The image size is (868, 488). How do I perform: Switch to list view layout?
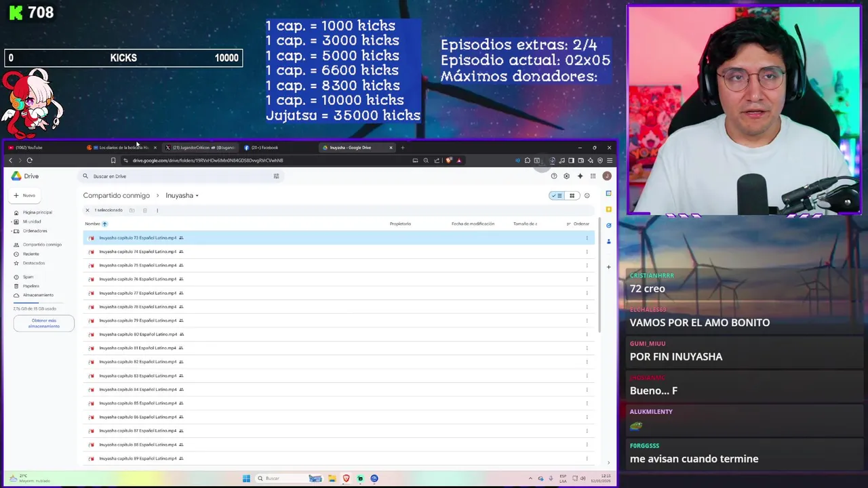(557, 196)
